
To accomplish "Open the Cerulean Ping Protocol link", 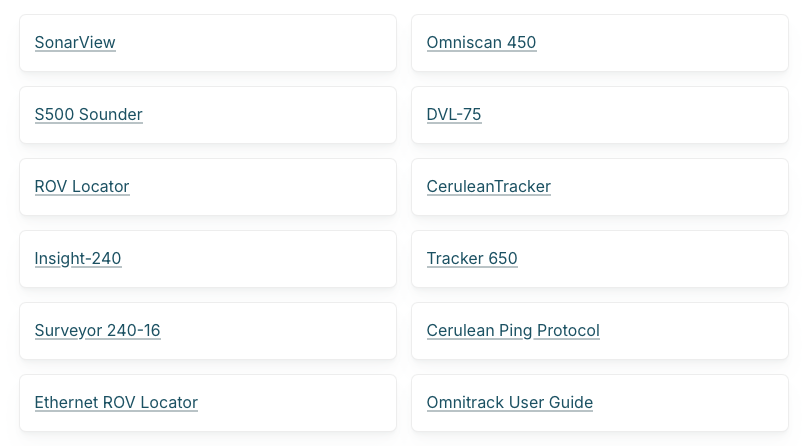I will [x=513, y=331].
